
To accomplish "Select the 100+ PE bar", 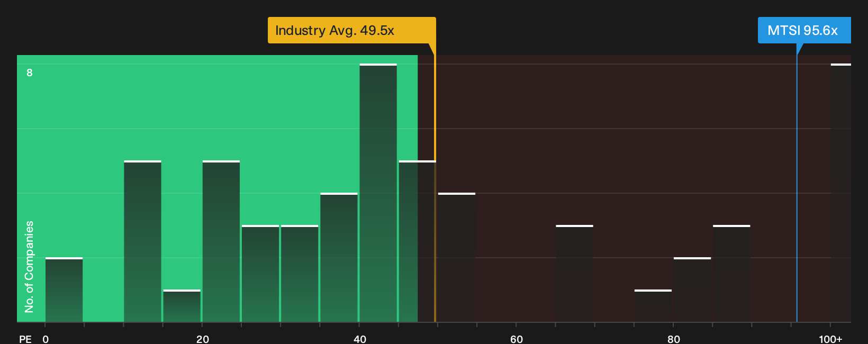I will [x=841, y=193].
